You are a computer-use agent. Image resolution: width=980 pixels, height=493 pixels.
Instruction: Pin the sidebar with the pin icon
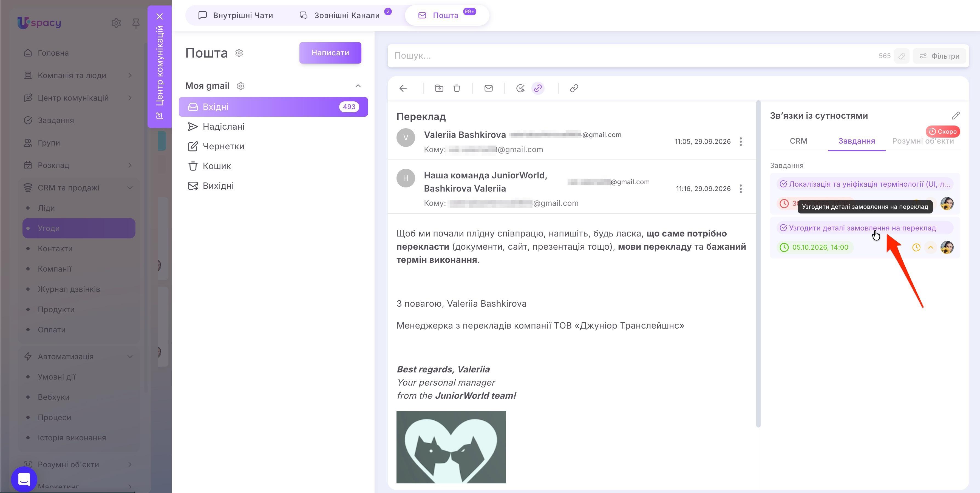click(136, 24)
